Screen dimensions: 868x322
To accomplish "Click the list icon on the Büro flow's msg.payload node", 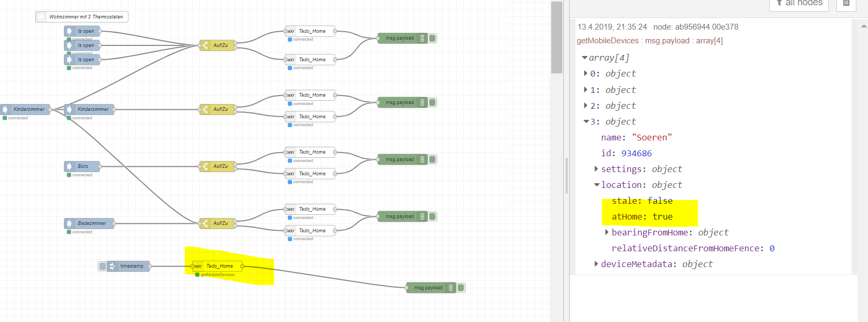I will click(x=422, y=159).
